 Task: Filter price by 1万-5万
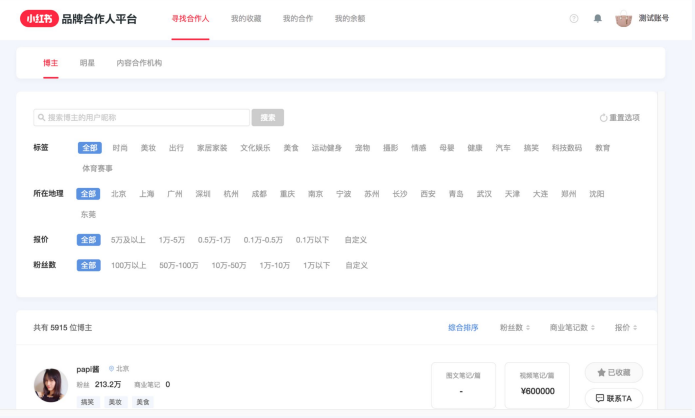[172, 240]
